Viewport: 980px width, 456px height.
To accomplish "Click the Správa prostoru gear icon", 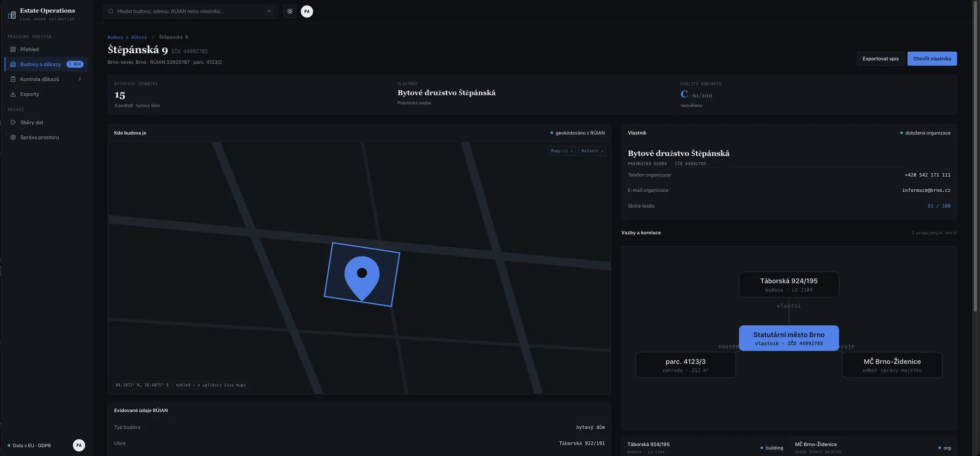I will tap(13, 137).
